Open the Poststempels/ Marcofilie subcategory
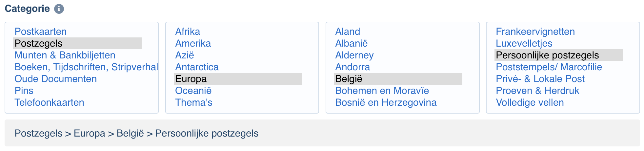Screen dimensions: 644x151 549,67
